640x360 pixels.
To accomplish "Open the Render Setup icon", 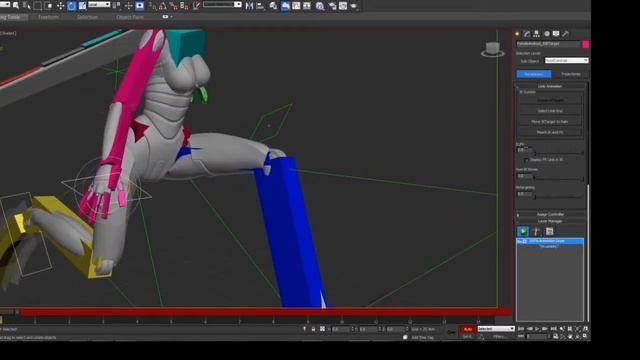I will click(332, 6).
